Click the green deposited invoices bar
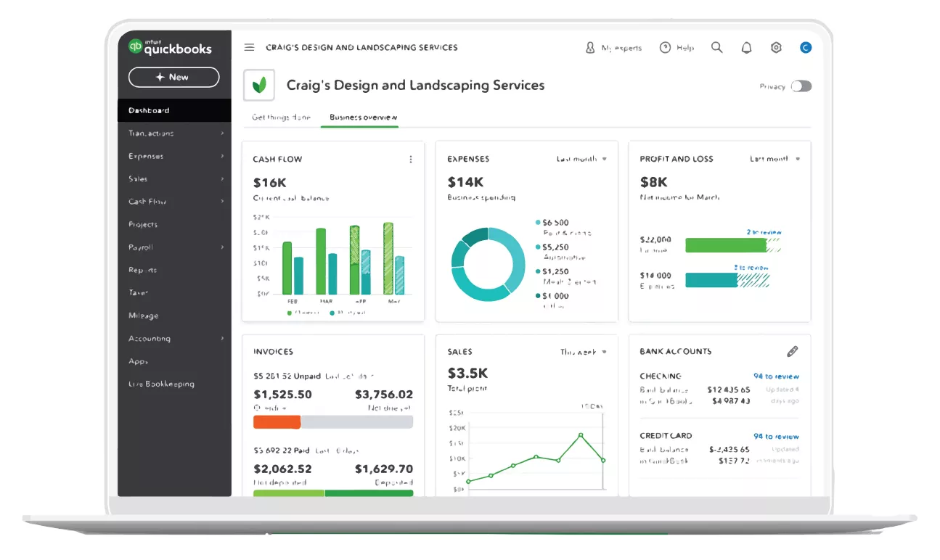Screen dimensions: 940x560 coord(369,493)
